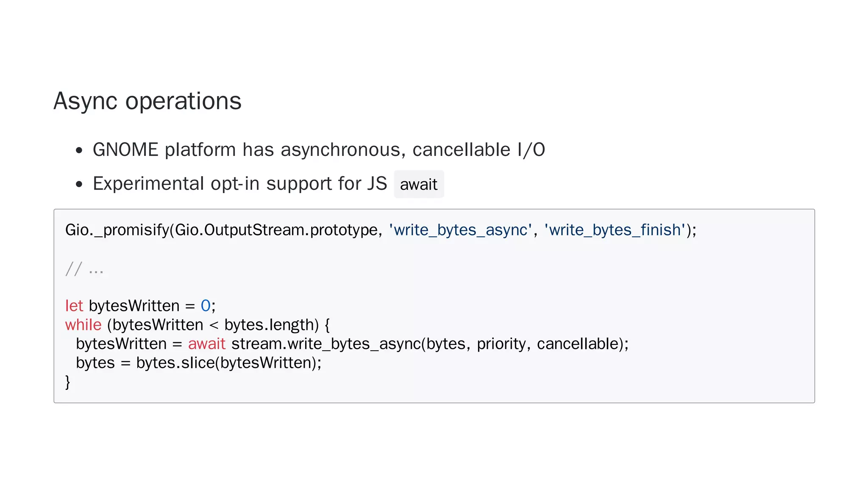The width and height of the screenshot is (868, 488).
Task: Click the bullet dot before "GNOME platform"
Action: (x=79, y=150)
